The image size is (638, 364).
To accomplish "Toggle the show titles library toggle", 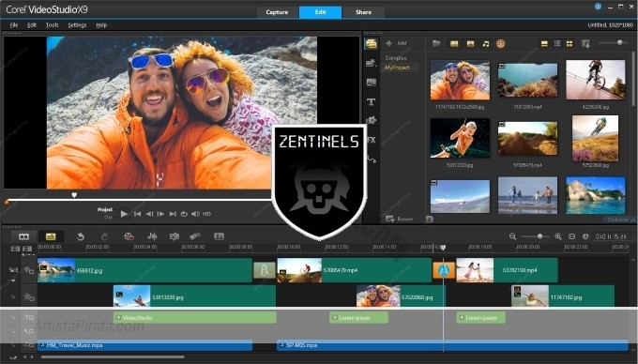I will click(544, 43).
